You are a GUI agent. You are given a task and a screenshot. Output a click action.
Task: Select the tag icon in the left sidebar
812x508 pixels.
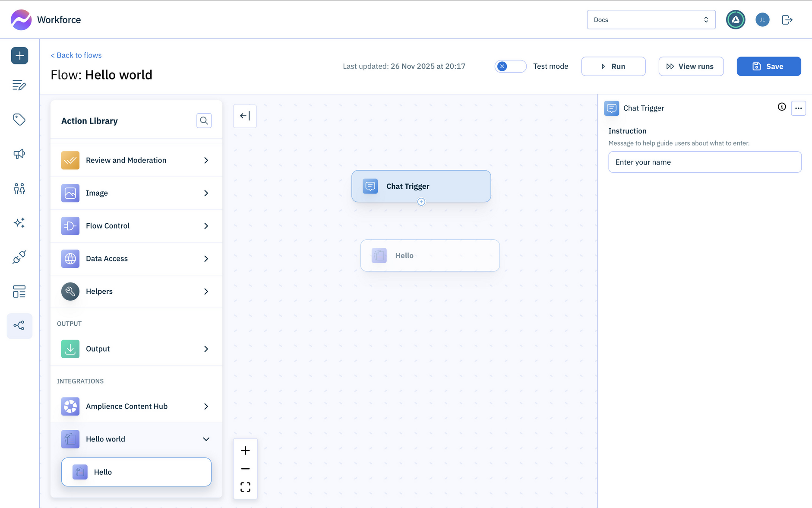19,120
